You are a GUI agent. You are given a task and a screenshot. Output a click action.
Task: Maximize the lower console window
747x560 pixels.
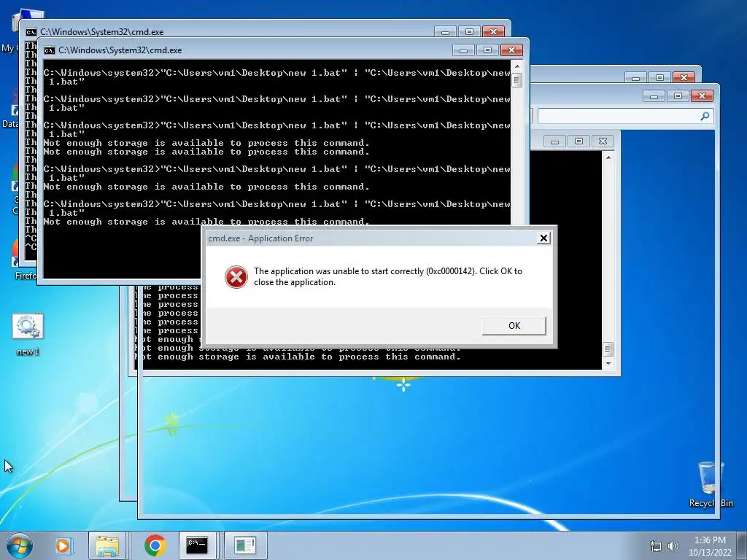(578, 141)
